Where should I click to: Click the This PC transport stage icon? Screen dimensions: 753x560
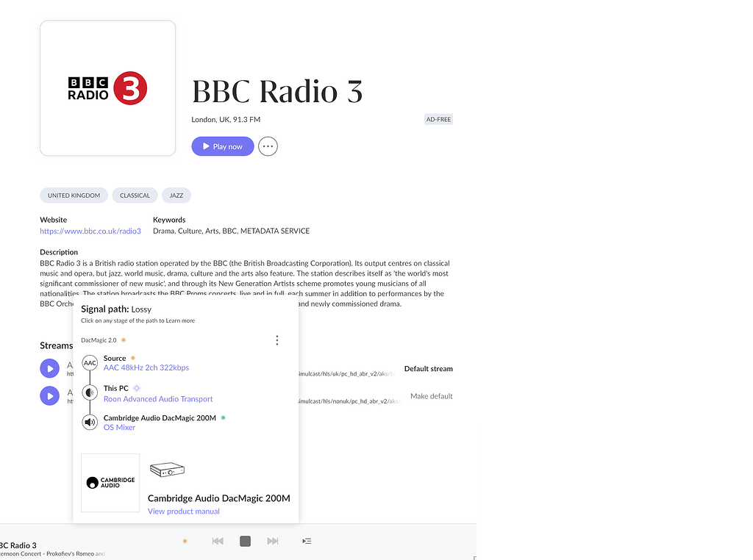point(90,392)
